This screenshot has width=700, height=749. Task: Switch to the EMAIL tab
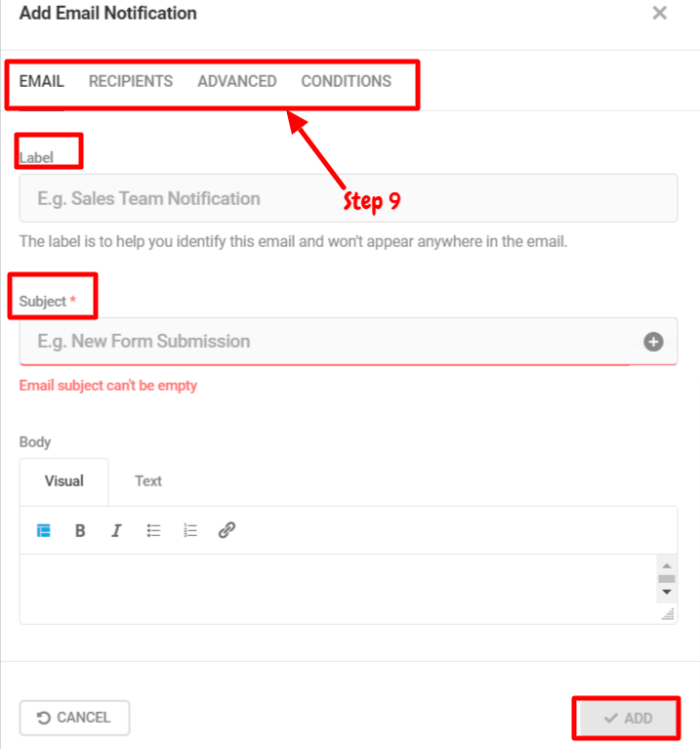point(42,81)
